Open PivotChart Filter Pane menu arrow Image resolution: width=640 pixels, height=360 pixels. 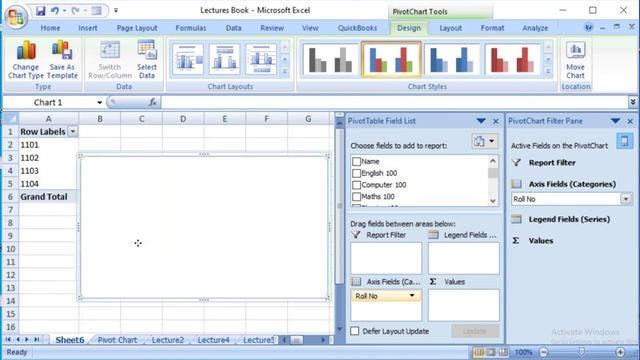tap(616, 121)
